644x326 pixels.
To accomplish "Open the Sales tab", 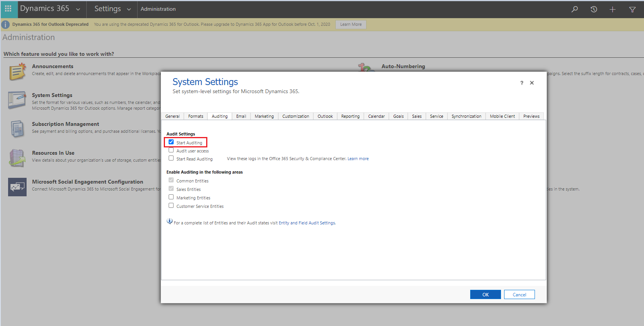I will pyautogui.click(x=417, y=116).
